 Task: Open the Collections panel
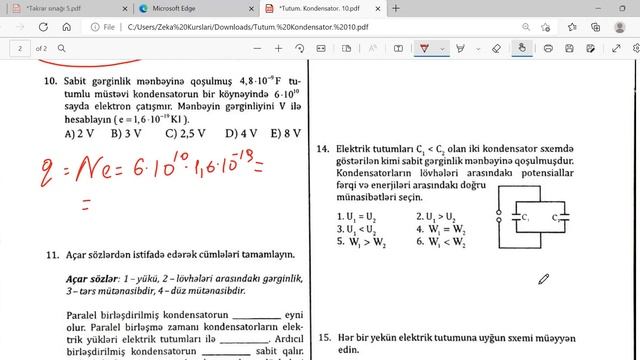tap(596, 27)
